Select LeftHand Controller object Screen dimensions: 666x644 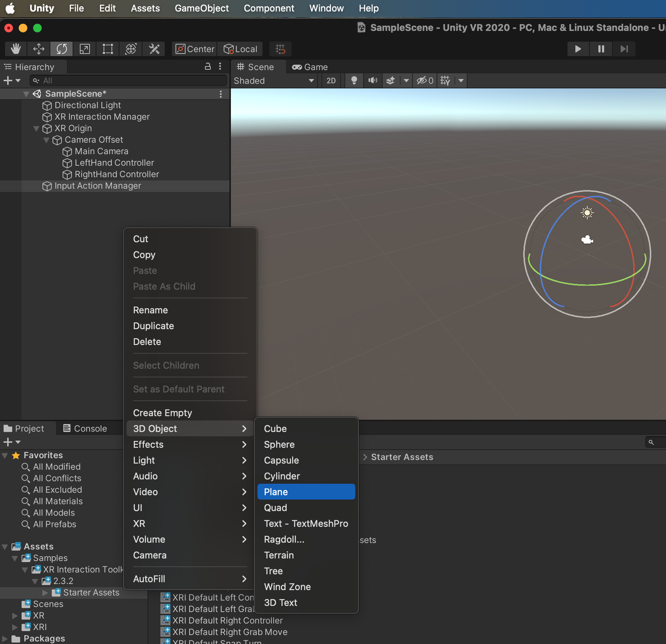pyautogui.click(x=114, y=163)
